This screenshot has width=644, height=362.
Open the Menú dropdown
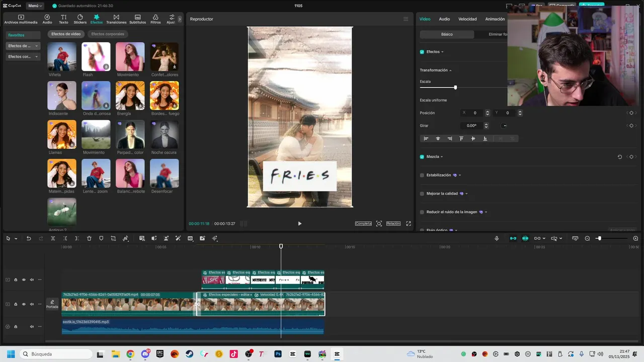click(34, 6)
